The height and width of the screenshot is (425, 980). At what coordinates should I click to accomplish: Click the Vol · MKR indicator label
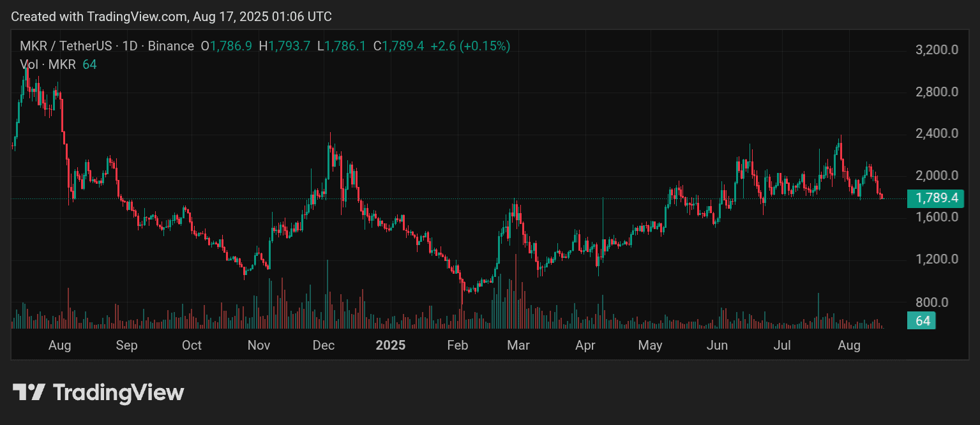pyautogui.click(x=48, y=64)
